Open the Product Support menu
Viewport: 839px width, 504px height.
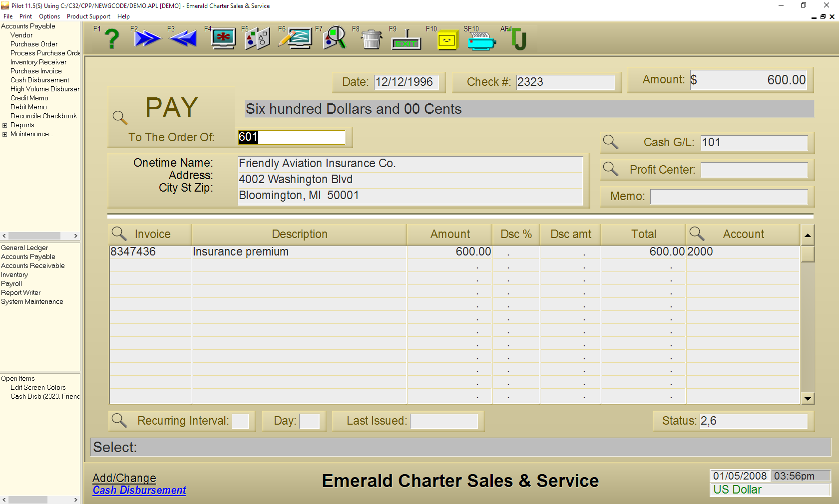(88, 16)
